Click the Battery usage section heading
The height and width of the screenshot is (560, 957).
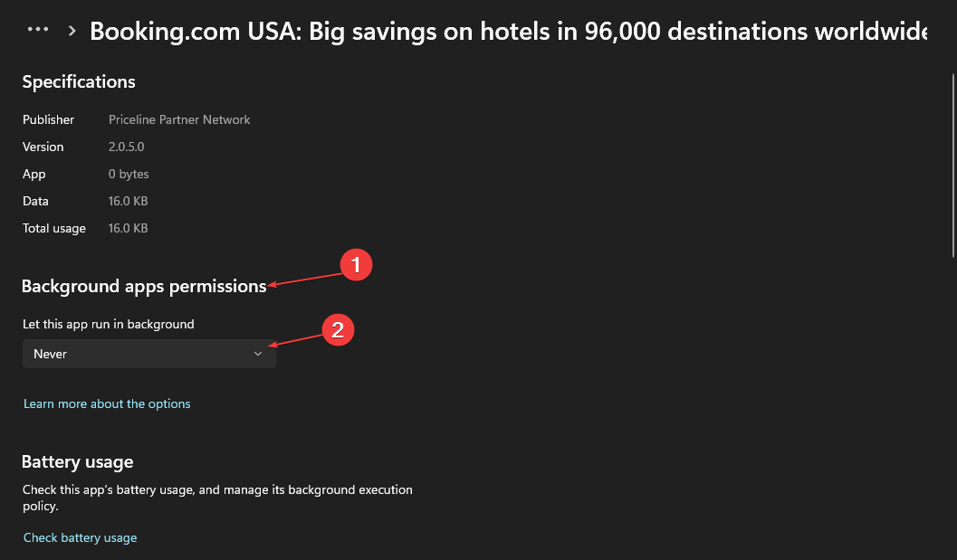click(x=78, y=461)
